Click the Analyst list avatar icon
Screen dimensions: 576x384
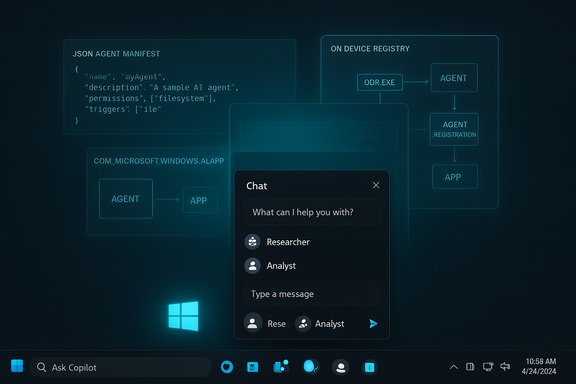tap(252, 266)
